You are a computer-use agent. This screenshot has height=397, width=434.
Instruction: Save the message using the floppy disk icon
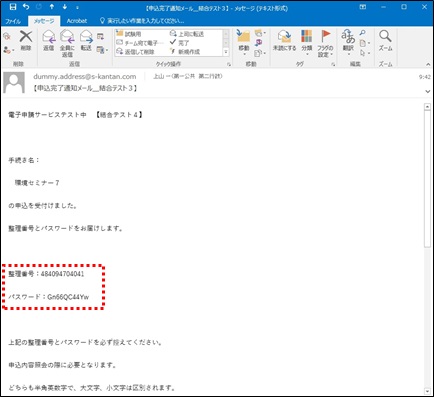pos(13,7)
